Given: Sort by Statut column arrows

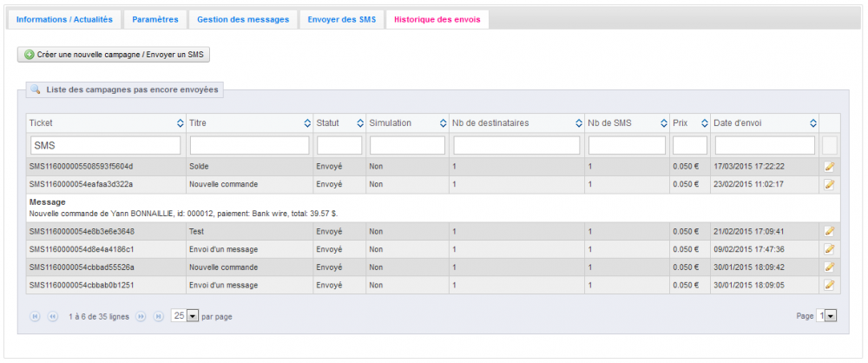Looking at the screenshot, I should 360,123.
